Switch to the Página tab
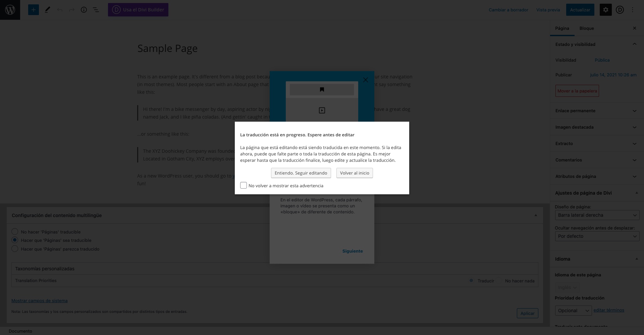The width and height of the screenshot is (644, 335). [562, 28]
